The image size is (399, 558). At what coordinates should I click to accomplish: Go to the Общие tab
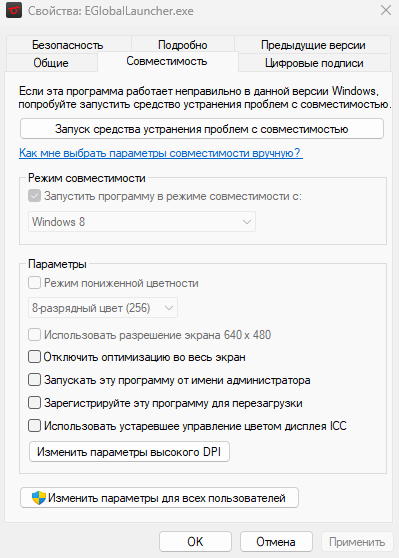coord(51,63)
